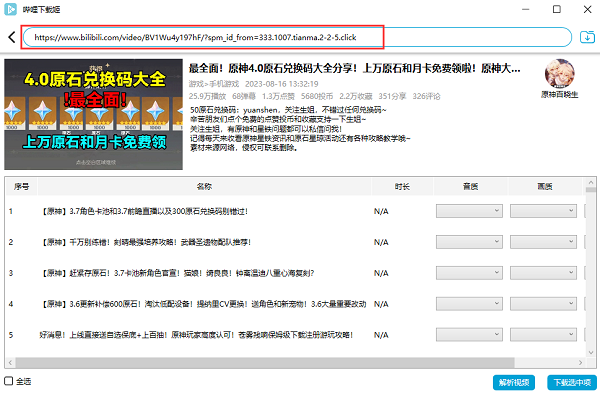This screenshot has width=600, height=397.
Task: Click the vertical scrollbar up arrow
Action: (x=591, y=183)
